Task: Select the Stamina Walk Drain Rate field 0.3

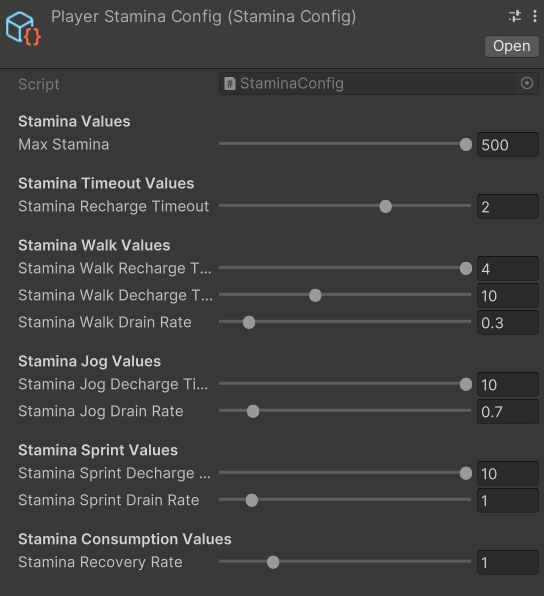Action: click(x=508, y=322)
